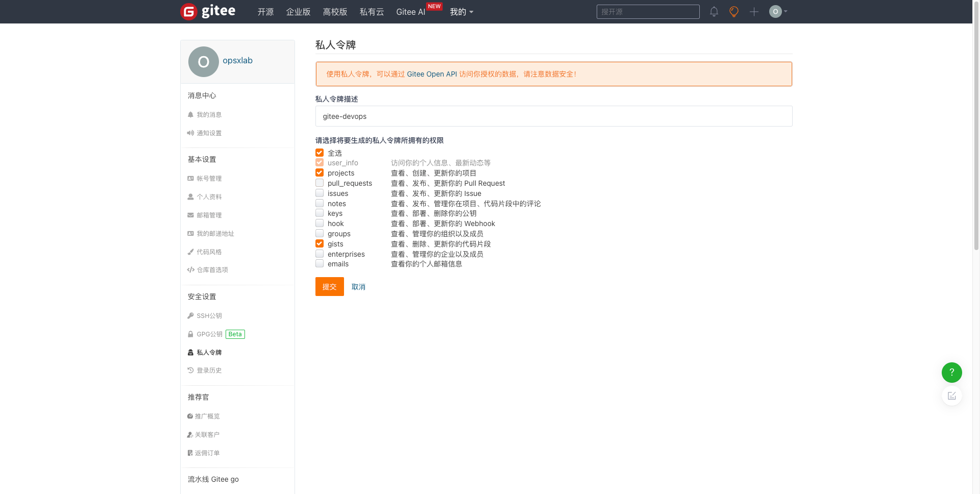Enable the issues permission checkbox
The width and height of the screenshot is (980, 494).
coord(320,193)
